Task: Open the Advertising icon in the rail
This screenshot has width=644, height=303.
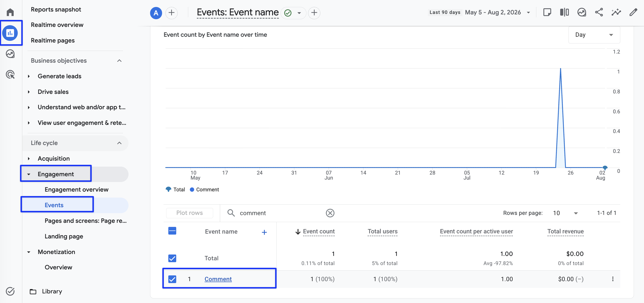Action: [10, 74]
